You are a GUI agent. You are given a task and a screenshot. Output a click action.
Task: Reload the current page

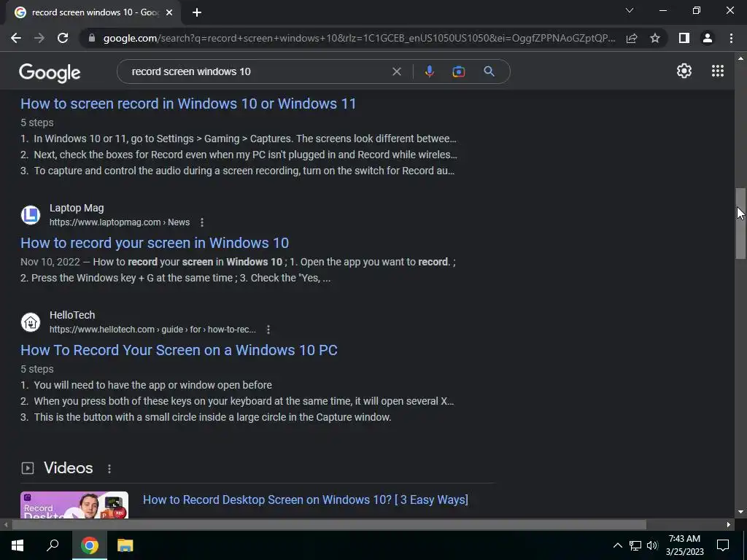click(x=63, y=38)
